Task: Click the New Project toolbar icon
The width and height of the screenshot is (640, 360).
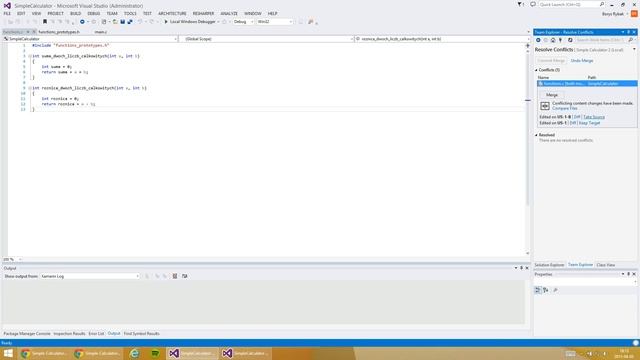Action: tap(104, 22)
